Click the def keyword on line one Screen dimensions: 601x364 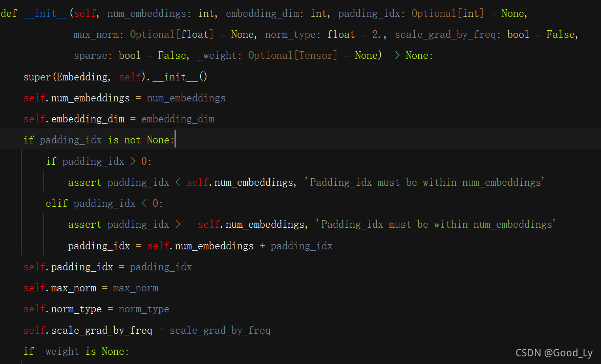point(9,13)
